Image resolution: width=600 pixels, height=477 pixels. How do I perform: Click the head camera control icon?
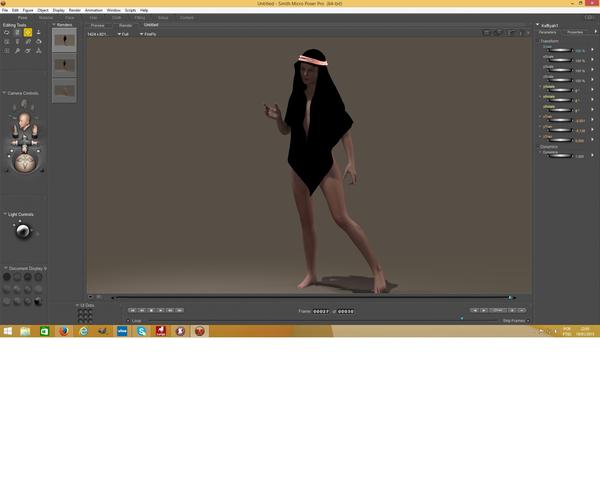coord(24,120)
